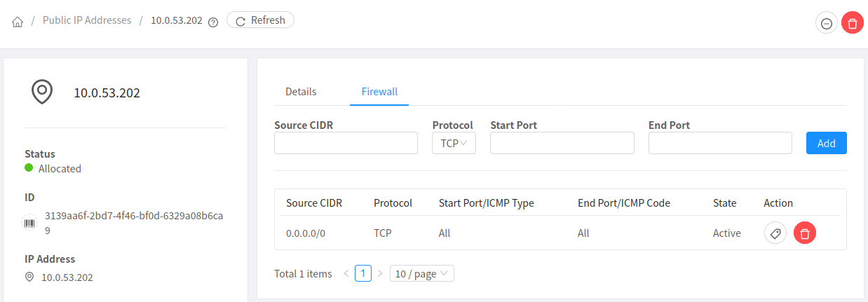Image resolution: width=868 pixels, height=302 pixels.
Task: Click the barcode icon beside the ID
Action: click(29, 223)
